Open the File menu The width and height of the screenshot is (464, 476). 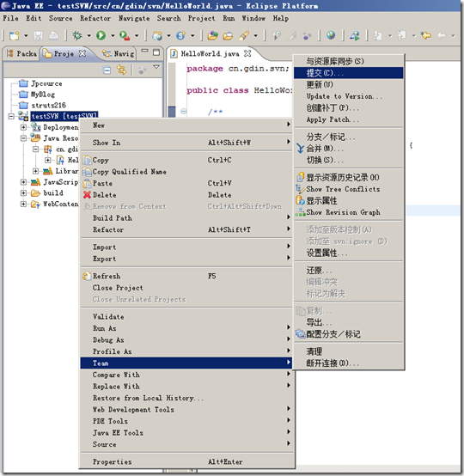tap(10, 18)
